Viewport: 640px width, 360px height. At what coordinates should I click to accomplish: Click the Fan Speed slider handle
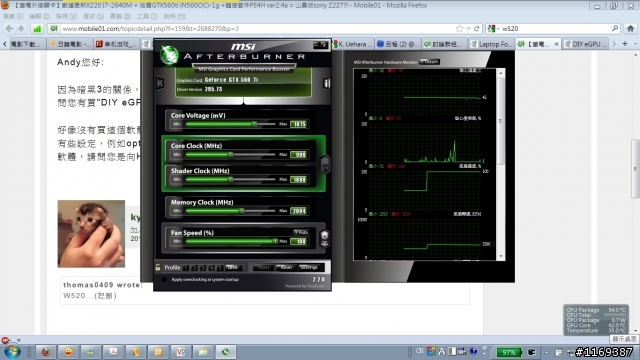tap(275, 241)
